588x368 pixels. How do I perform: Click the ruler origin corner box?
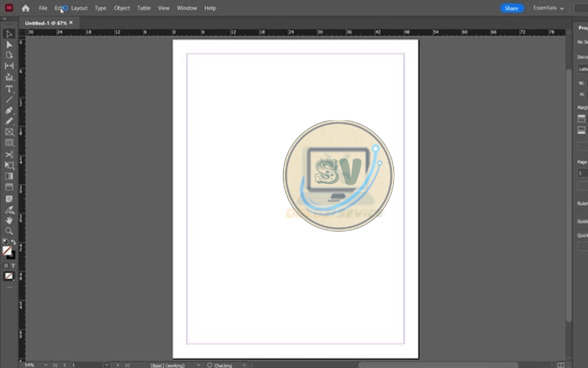[22, 32]
